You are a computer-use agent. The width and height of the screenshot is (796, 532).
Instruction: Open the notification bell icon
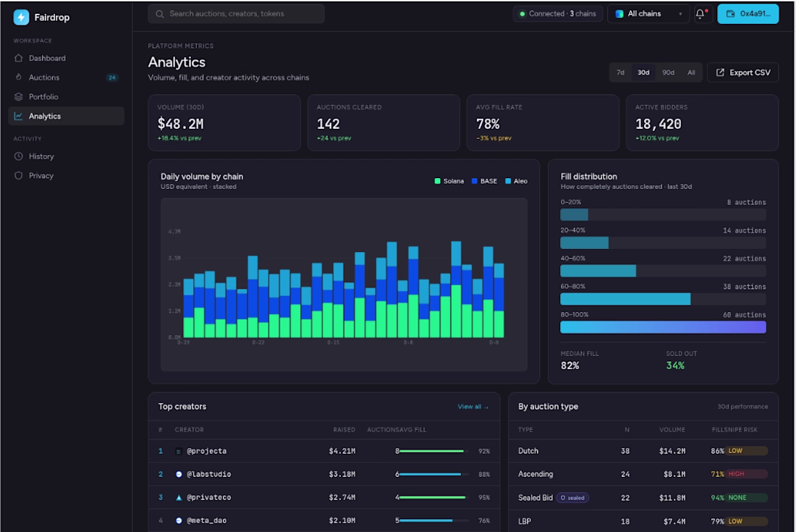[700, 14]
